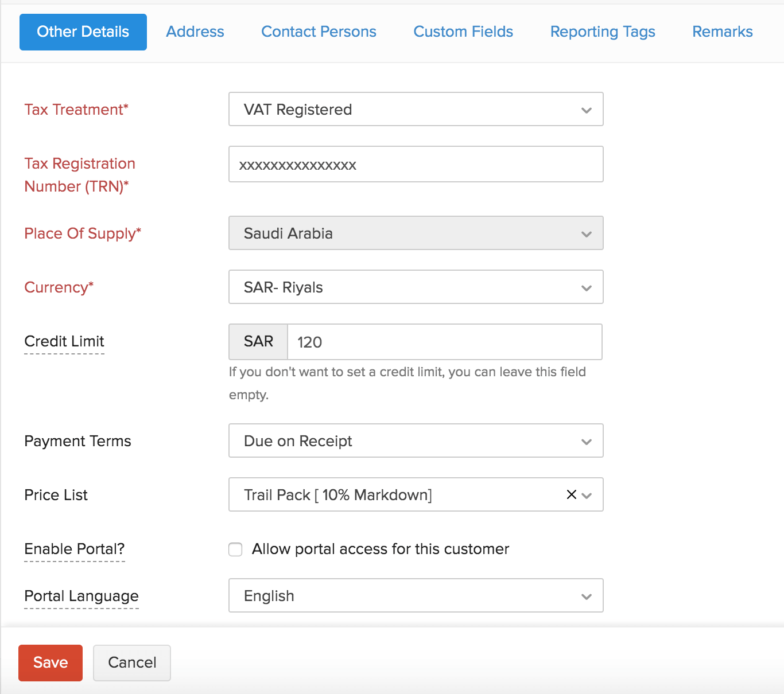784x694 pixels.
Task: Cancel the current changes
Action: pos(131,662)
